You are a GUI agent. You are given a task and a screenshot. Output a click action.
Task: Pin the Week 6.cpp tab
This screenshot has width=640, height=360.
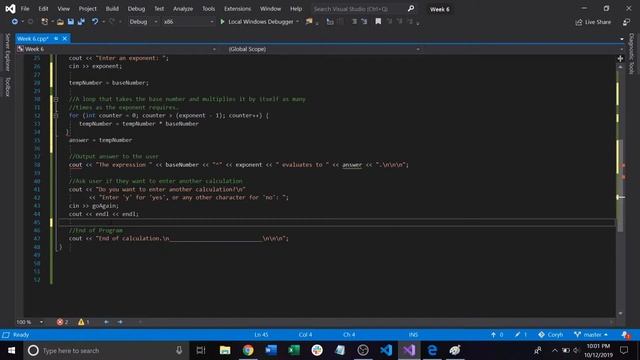pos(56,38)
